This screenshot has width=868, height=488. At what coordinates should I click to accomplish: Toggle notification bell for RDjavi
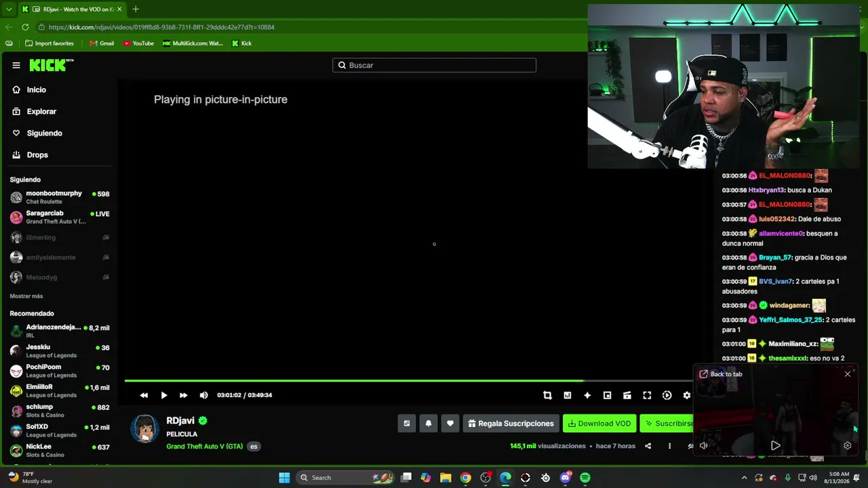(429, 424)
